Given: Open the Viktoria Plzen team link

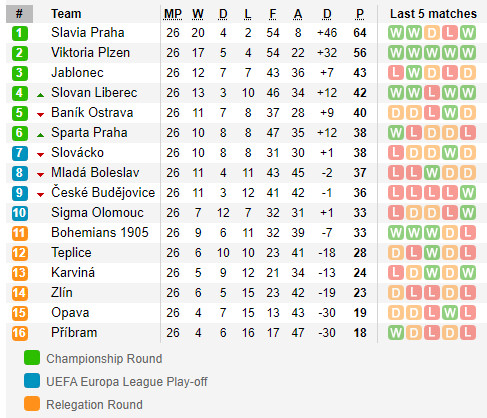Looking at the screenshot, I should pyautogui.click(x=90, y=53).
